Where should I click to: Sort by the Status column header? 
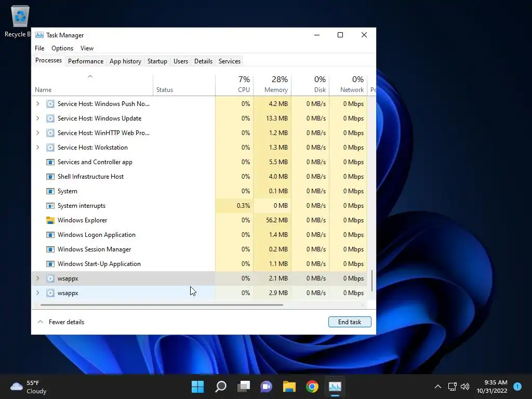pos(184,85)
